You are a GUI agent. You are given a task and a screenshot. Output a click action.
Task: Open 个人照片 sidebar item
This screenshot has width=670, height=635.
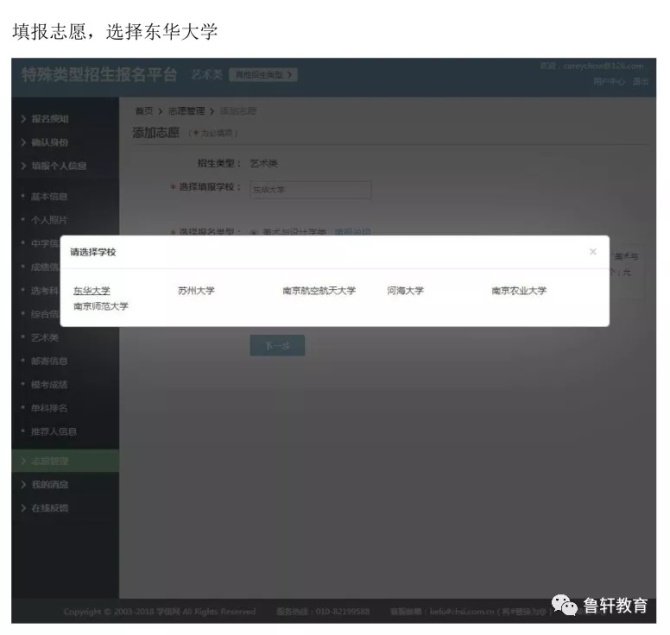click(49, 220)
